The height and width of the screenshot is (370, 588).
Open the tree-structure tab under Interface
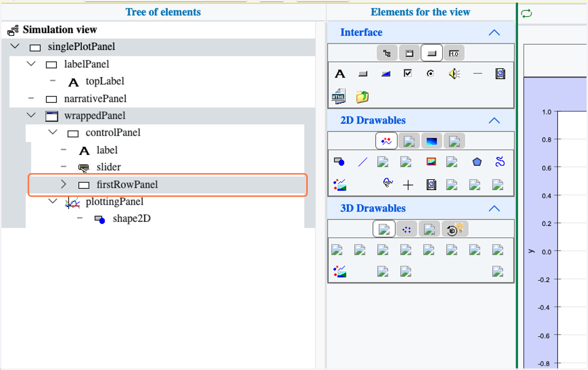pyautogui.click(x=387, y=53)
